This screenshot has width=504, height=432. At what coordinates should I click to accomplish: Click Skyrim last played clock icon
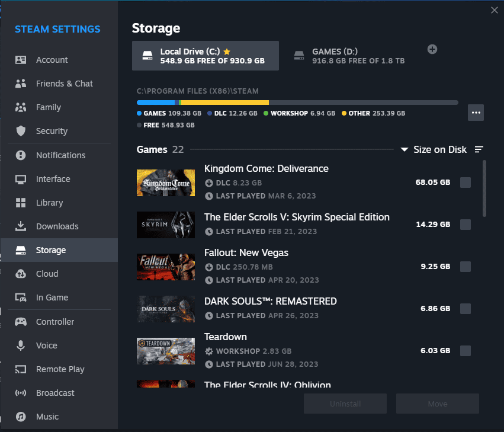(209, 232)
